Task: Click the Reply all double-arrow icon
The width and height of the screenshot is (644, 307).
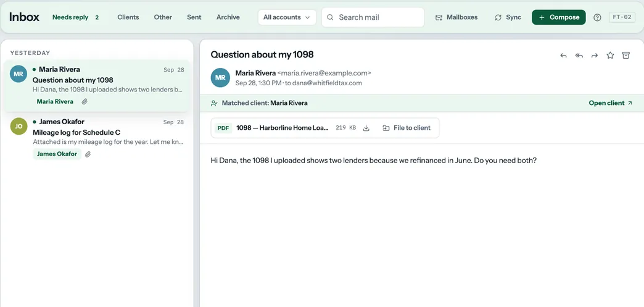Action: (x=579, y=56)
